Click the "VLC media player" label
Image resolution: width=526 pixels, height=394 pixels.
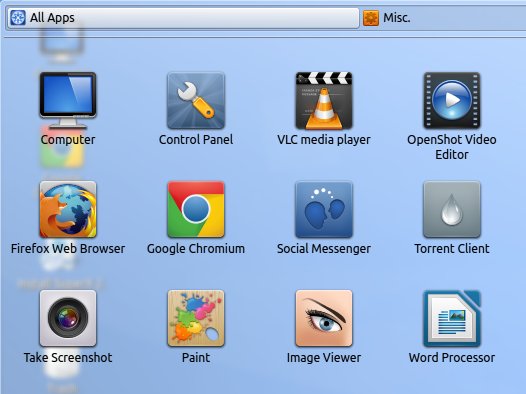click(324, 139)
